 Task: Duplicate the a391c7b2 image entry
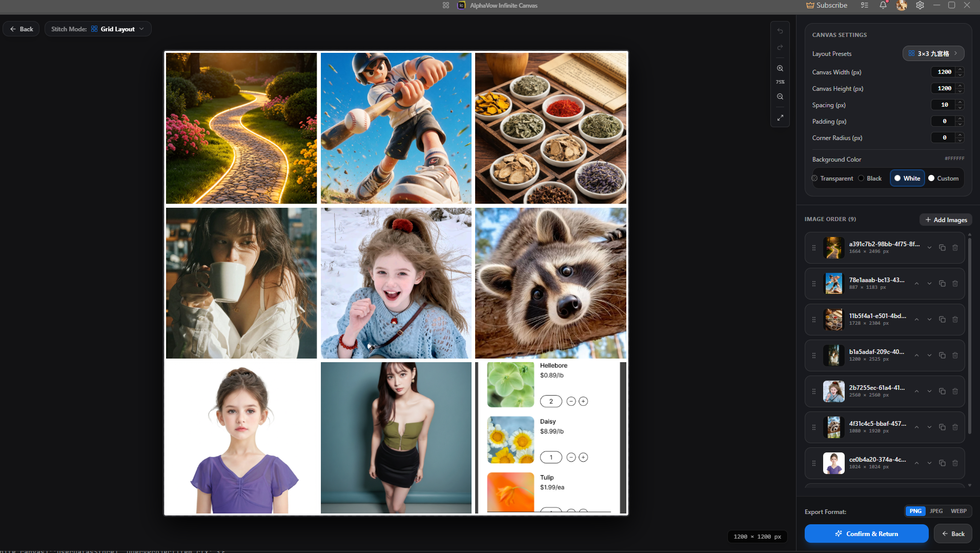(x=942, y=248)
